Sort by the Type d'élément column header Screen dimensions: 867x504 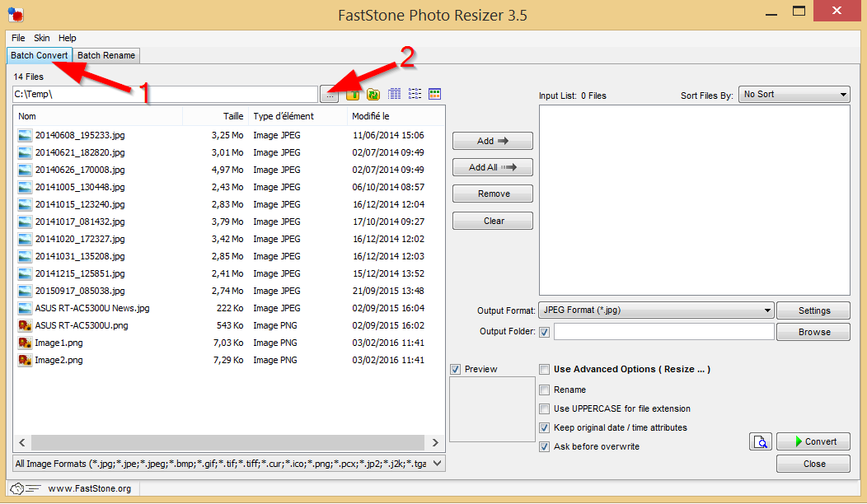[298, 116]
